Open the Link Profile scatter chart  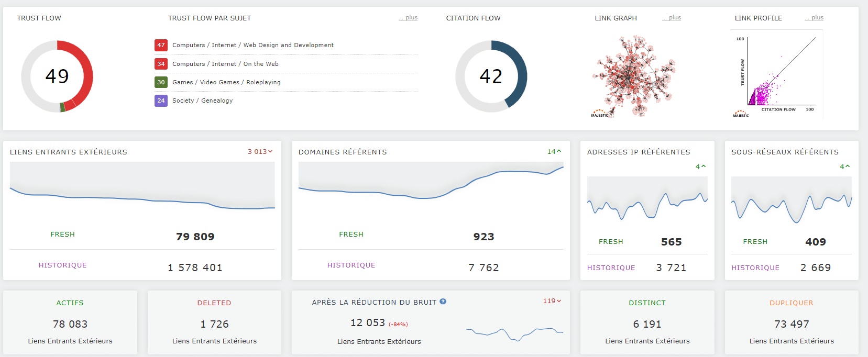(777, 74)
